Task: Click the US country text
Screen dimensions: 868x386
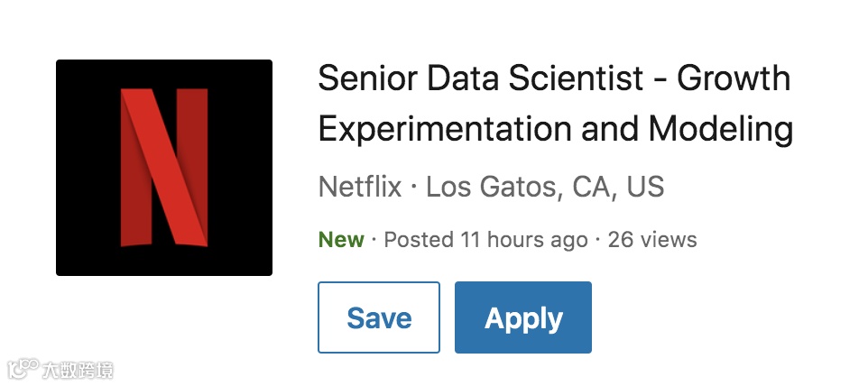Action: pos(645,188)
